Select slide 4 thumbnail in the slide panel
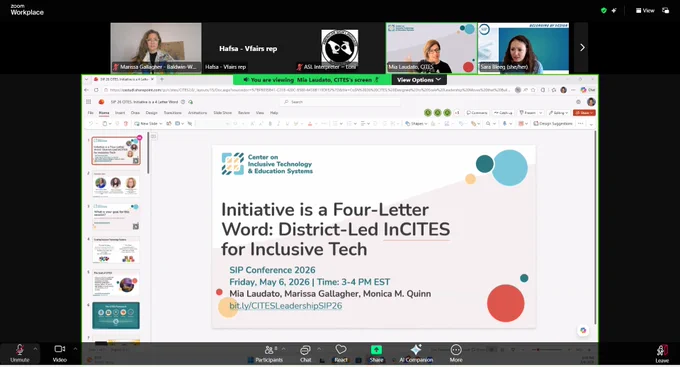This screenshot has width=680, height=367. coord(116,250)
